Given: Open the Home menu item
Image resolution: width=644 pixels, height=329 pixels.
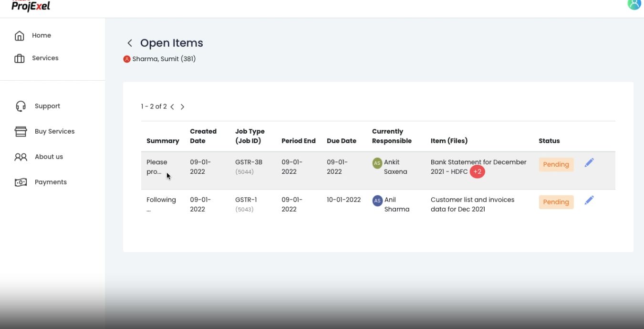Looking at the screenshot, I should [x=42, y=35].
